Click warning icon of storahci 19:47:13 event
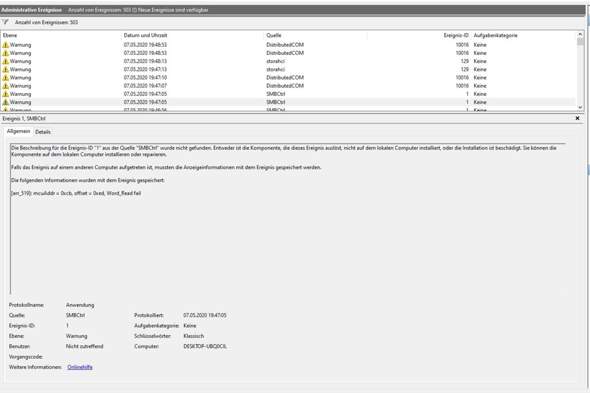590x393 pixels. coord(6,70)
